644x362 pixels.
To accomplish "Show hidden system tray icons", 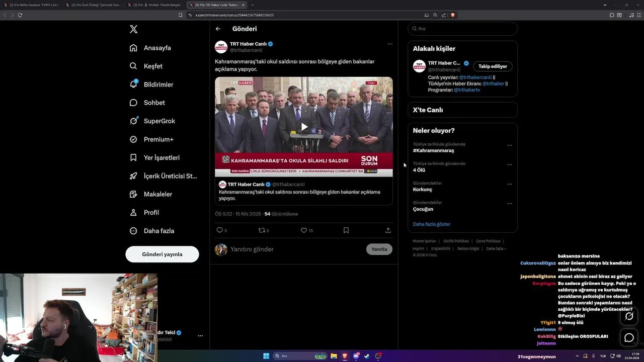I will click(577, 356).
